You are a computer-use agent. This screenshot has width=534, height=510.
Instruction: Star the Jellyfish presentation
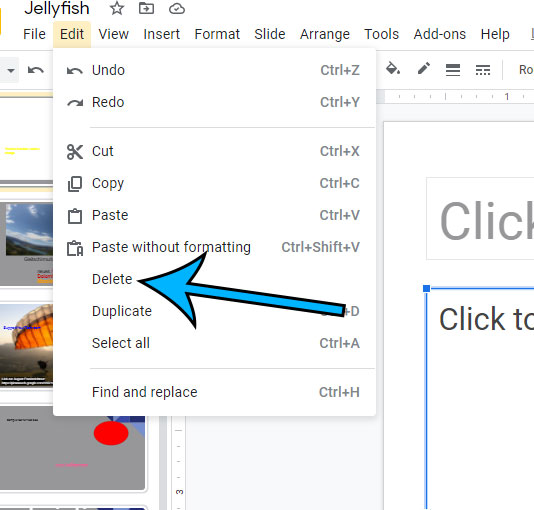tap(117, 8)
